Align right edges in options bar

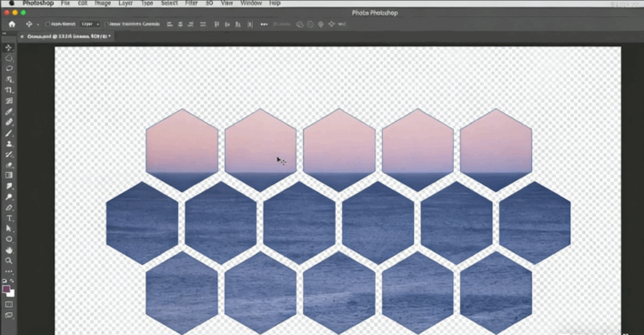(191, 25)
